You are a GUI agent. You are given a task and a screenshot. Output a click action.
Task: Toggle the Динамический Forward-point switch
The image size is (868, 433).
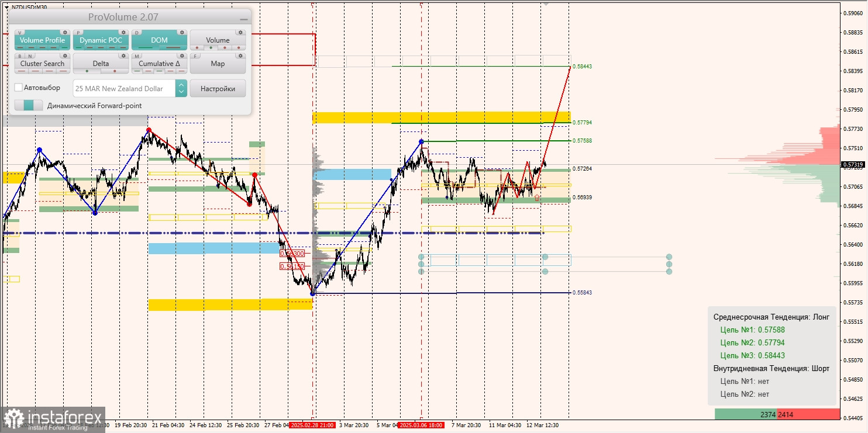tap(29, 105)
